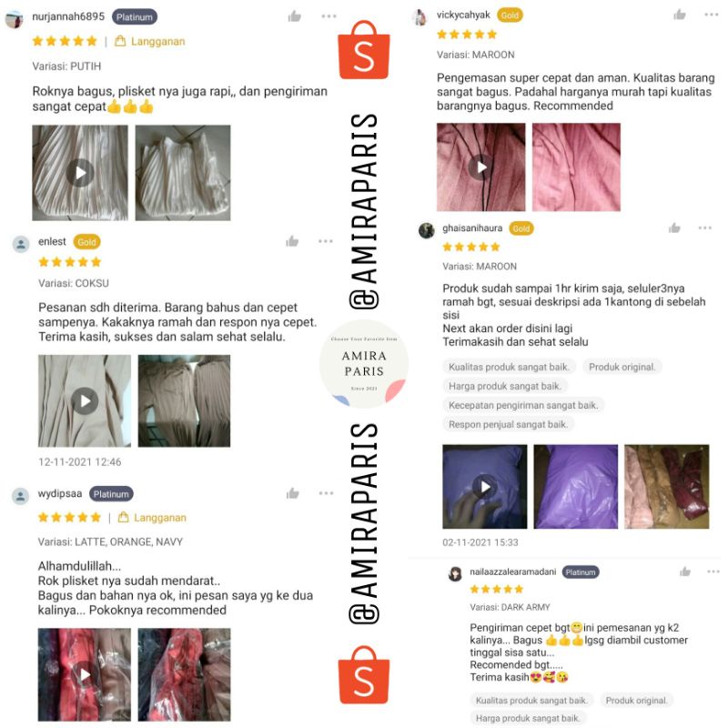
Task: Like enlest's review with thumbs up
Action: 292,241
